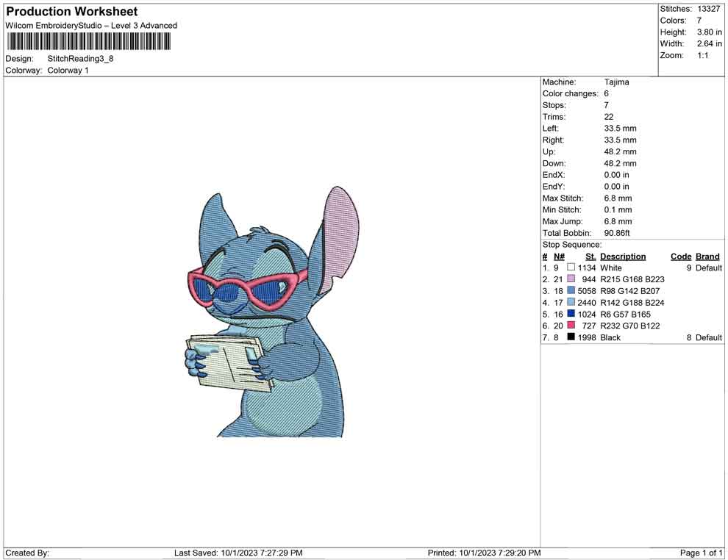Click stitch count 2440 in stop sequence
Image resolution: width=728 pixels, height=560 pixels.
(587, 303)
